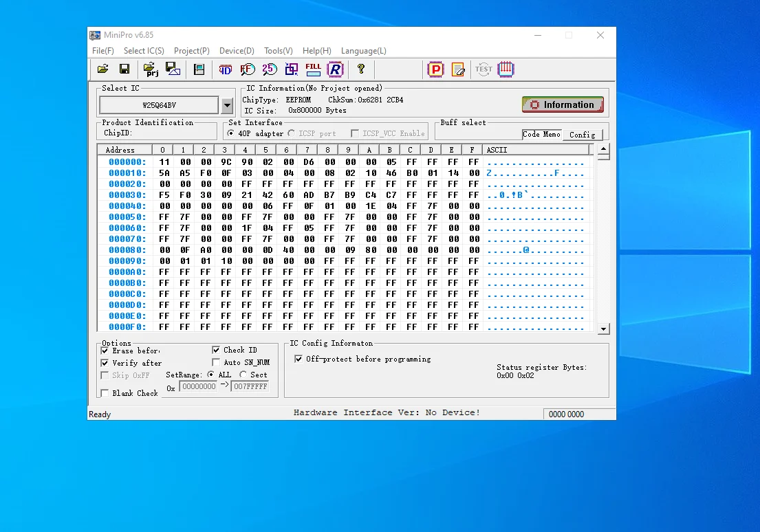Fill buffer using the FILL icon
The width and height of the screenshot is (760, 532).
pyautogui.click(x=313, y=69)
